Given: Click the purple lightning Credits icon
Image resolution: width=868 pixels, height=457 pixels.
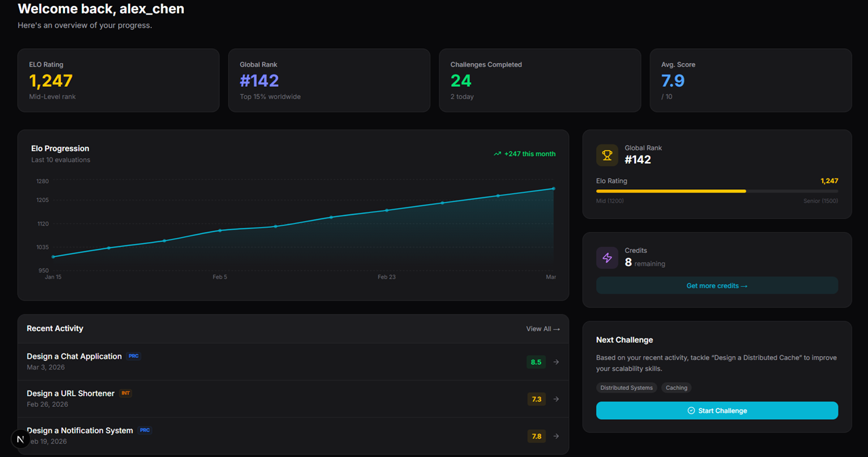Looking at the screenshot, I should (x=606, y=258).
